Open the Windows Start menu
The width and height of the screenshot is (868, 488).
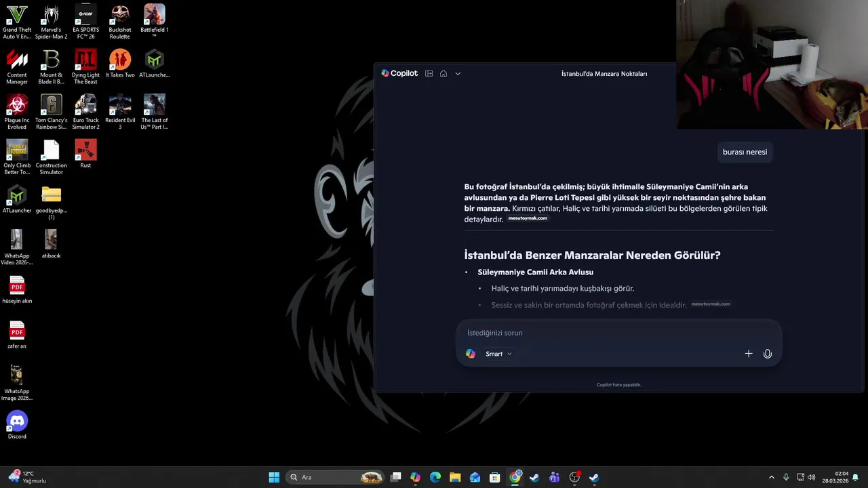coord(274,477)
